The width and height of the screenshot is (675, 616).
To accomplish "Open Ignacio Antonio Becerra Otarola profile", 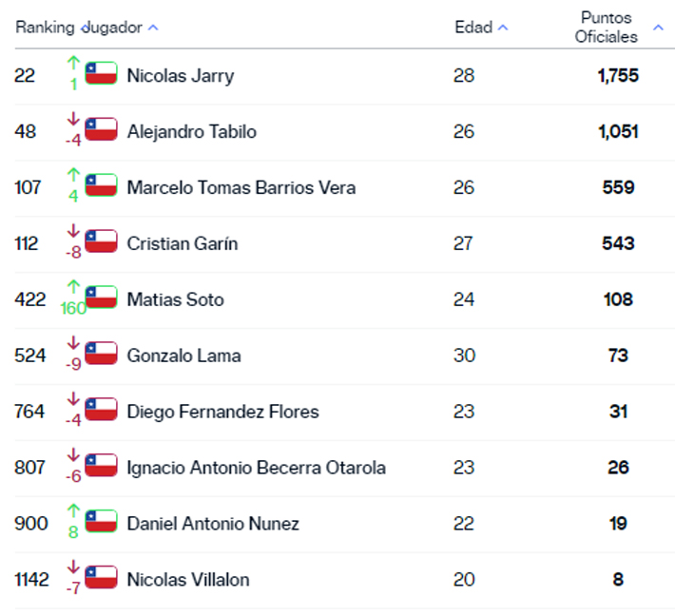I will point(256,468).
